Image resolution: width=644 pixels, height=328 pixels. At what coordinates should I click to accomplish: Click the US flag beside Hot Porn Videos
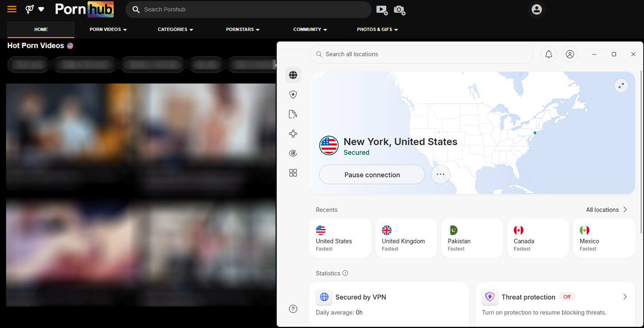(70, 46)
